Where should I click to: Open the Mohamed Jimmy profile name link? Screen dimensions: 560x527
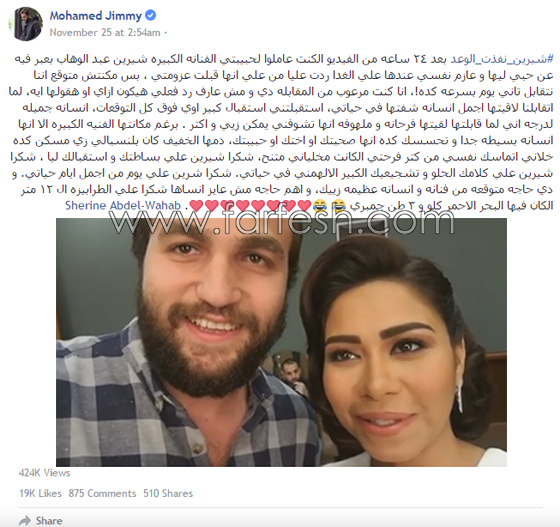click(95, 16)
